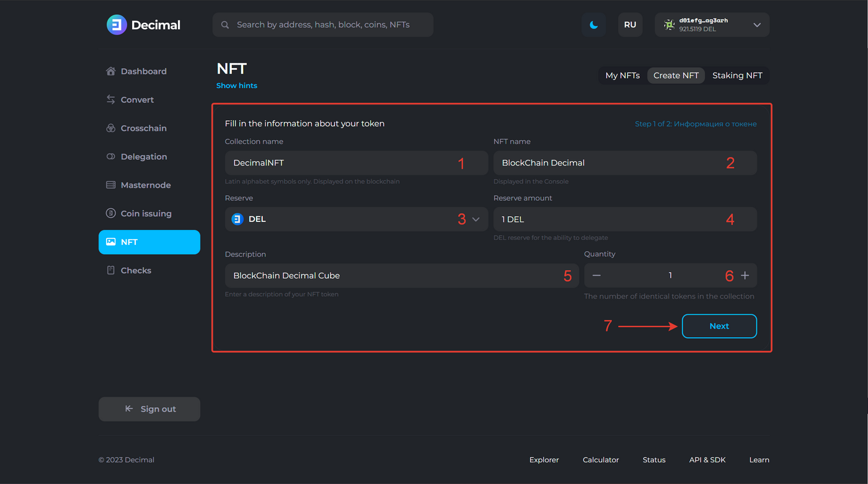Switch language with RU button
The width and height of the screenshot is (868, 484).
coord(630,25)
